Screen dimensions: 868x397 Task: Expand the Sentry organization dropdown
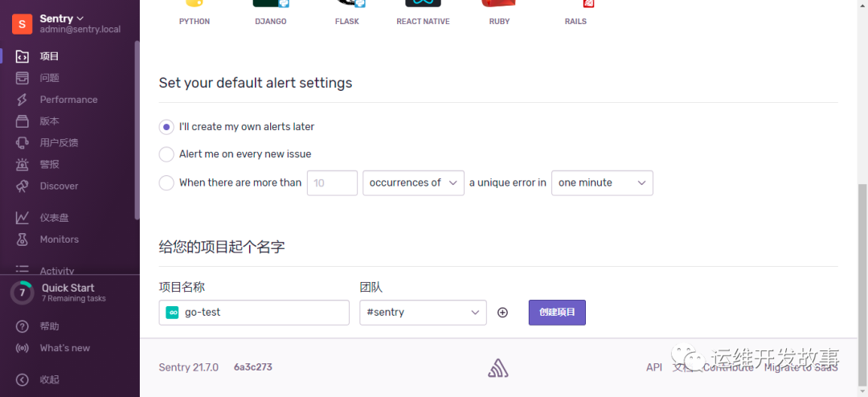click(61, 18)
